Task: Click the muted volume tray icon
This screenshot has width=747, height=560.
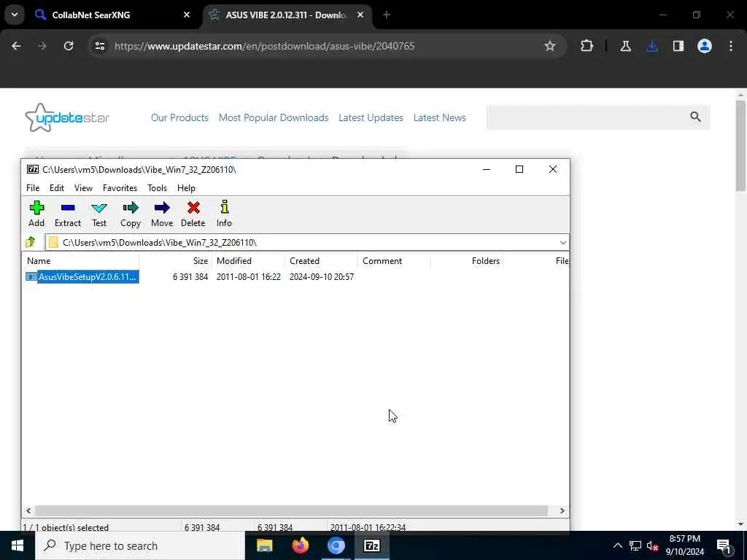Action: [652, 545]
